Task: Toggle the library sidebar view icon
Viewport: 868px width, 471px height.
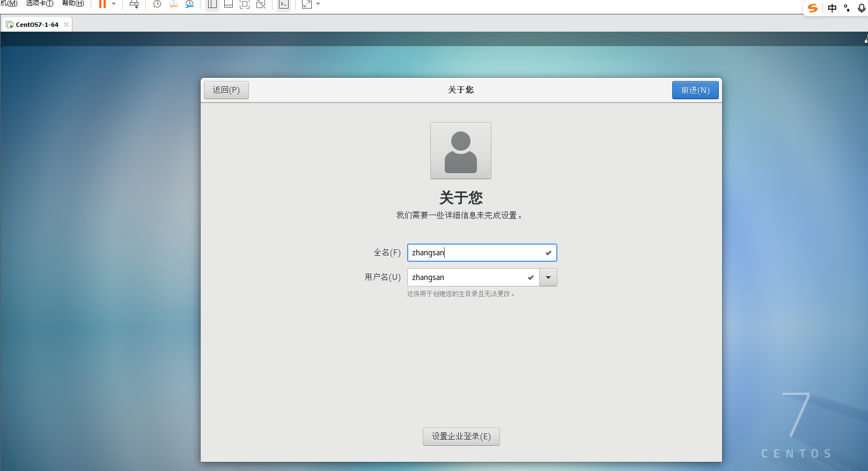Action: [212, 4]
